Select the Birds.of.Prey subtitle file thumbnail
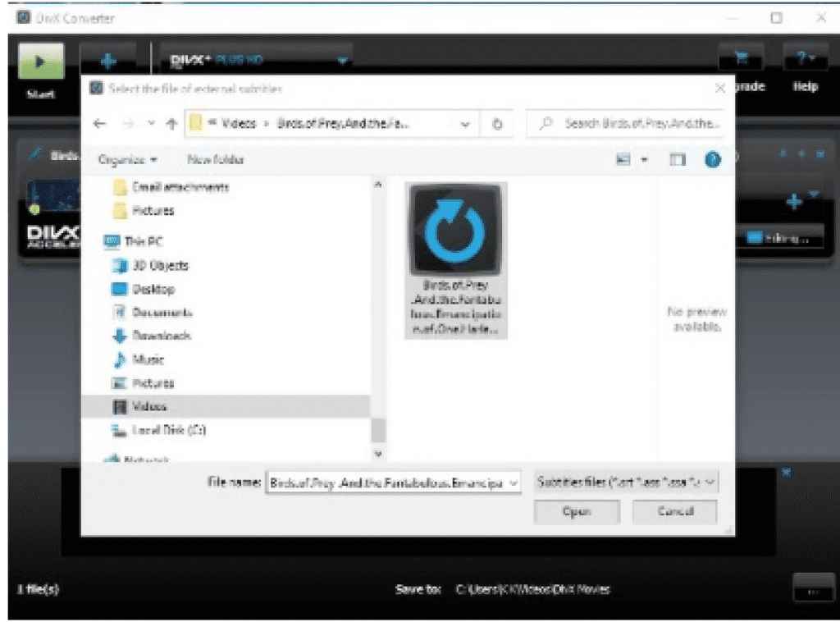 455,260
